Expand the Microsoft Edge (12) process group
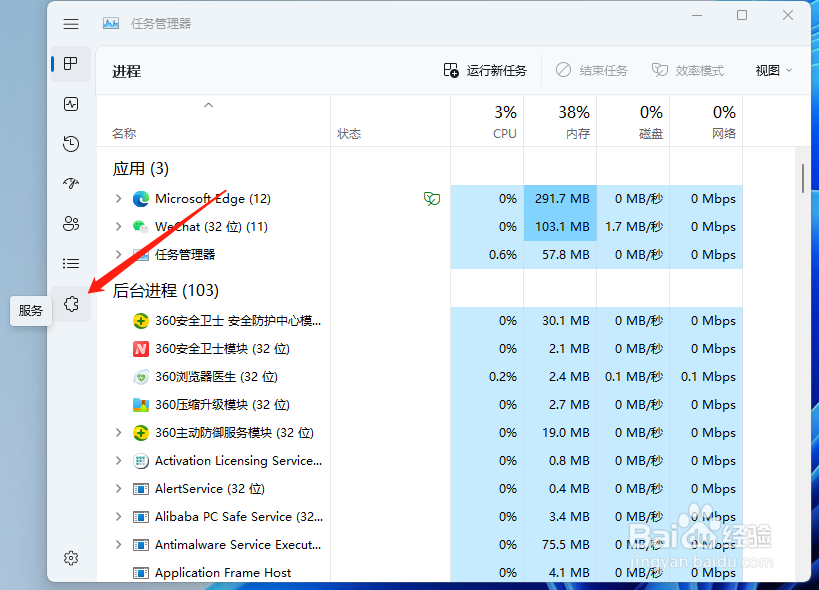This screenshot has height=590, width=819. [119, 199]
